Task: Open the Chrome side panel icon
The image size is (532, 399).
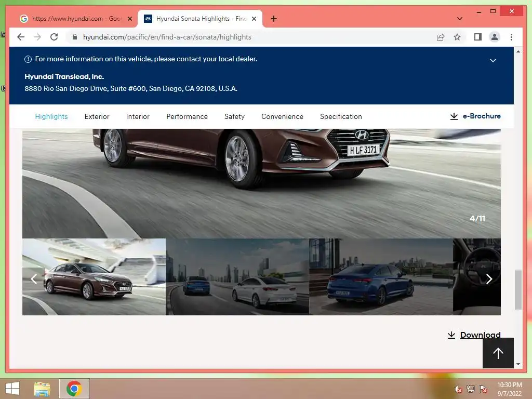Action: [478, 37]
